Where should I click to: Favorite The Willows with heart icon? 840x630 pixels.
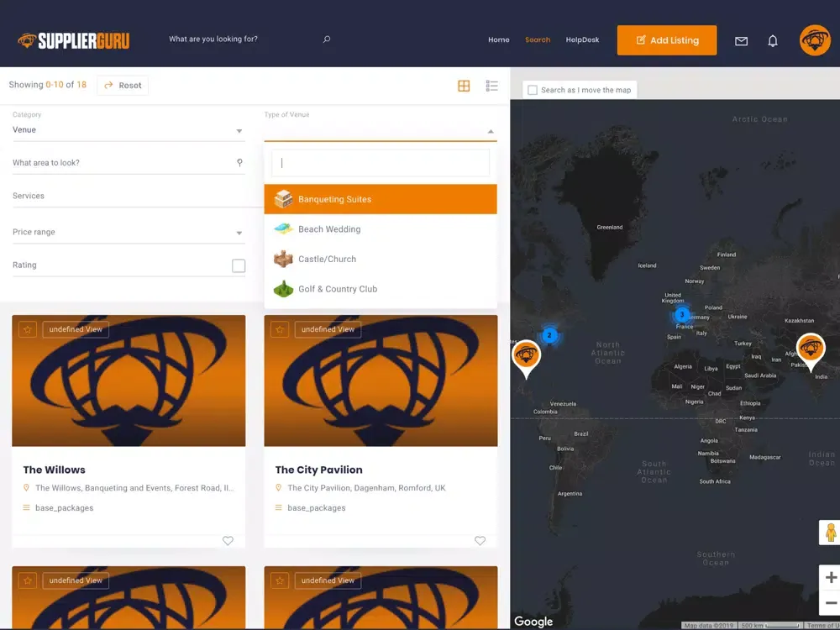tap(228, 540)
